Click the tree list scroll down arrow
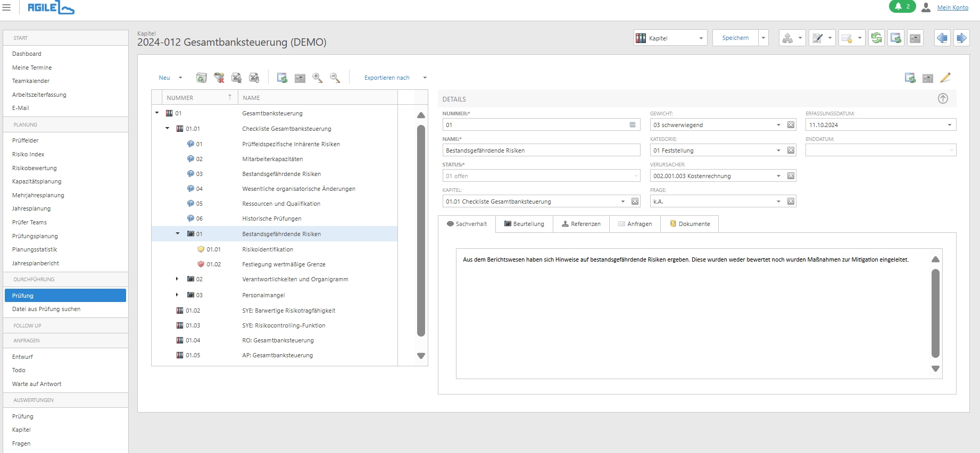The width and height of the screenshot is (980, 453). 421,356
